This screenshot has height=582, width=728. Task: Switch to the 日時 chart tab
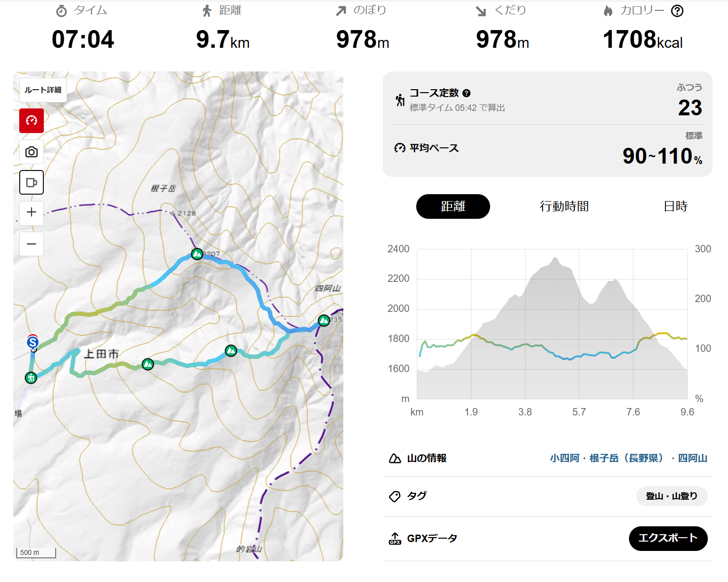(x=675, y=206)
